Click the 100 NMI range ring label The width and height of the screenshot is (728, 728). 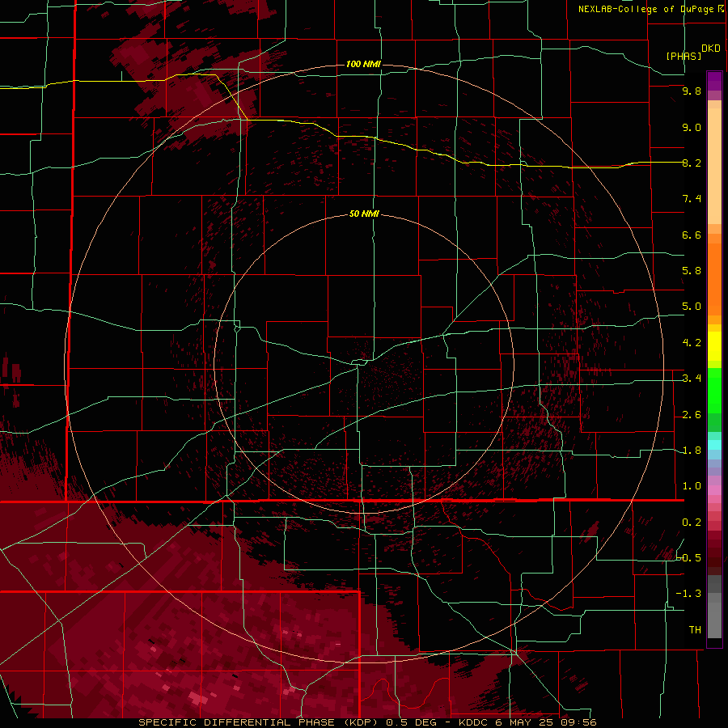coord(363,64)
